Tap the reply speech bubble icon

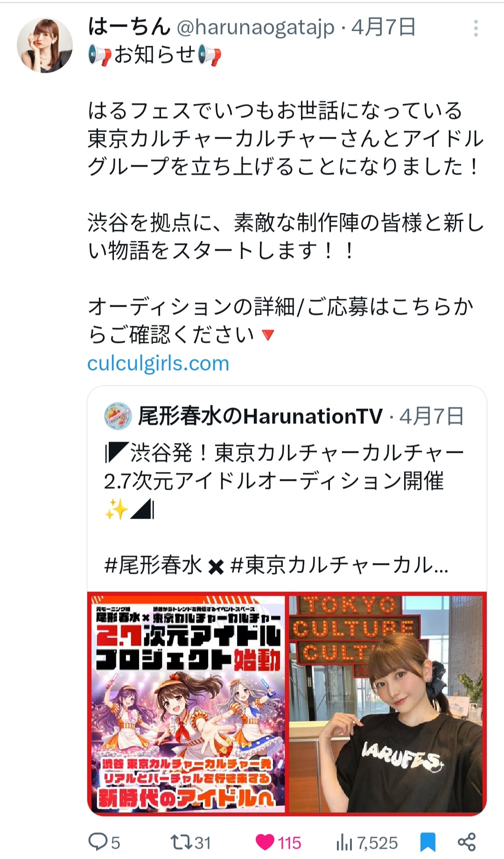[x=98, y=842]
